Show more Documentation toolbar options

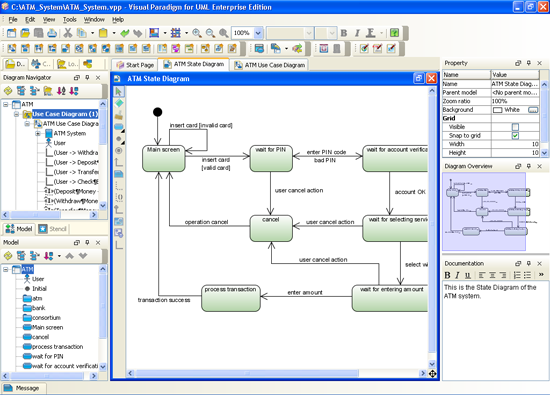[541, 274]
